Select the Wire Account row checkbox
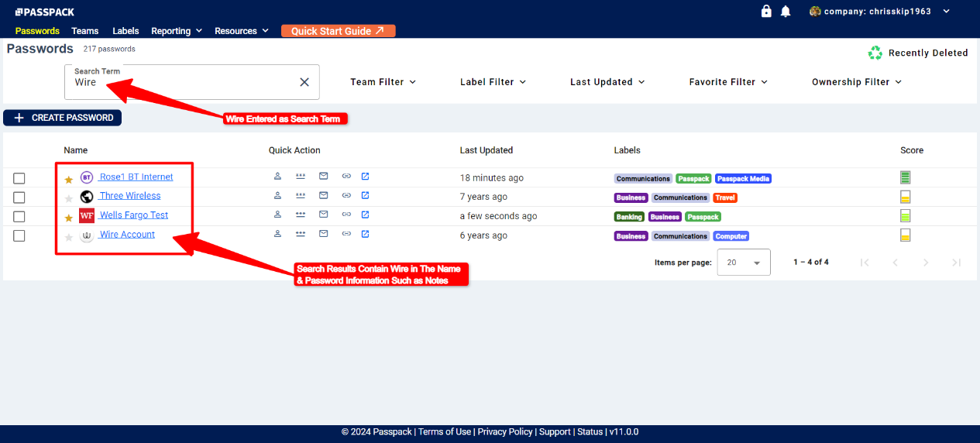Screen dimensions: 980x443 (19, 236)
